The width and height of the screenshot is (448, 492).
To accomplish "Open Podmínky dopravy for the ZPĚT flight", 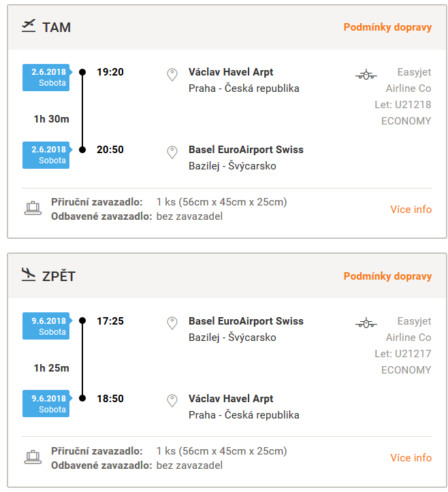I will pyautogui.click(x=387, y=276).
